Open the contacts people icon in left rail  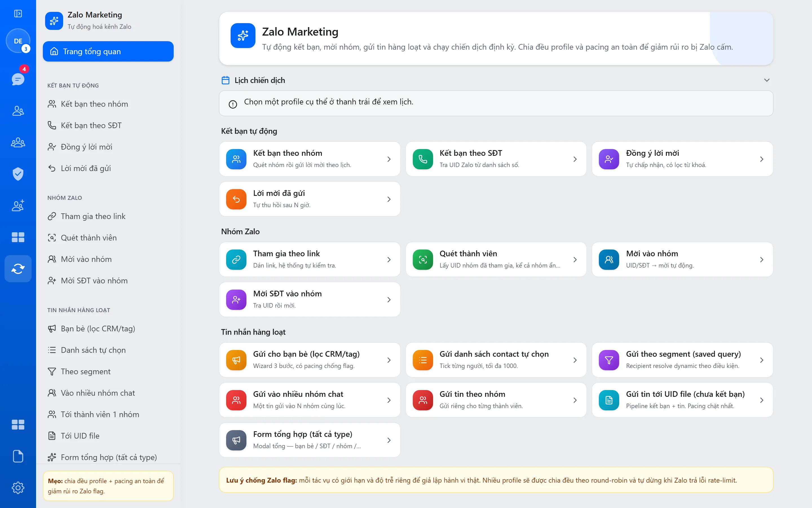tap(18, 111)
